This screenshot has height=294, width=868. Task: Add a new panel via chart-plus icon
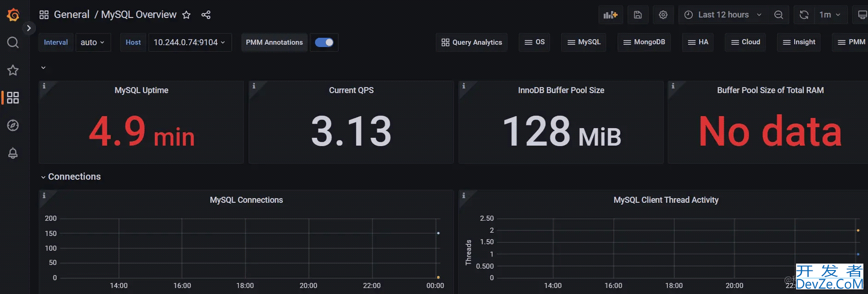(611, 15)
